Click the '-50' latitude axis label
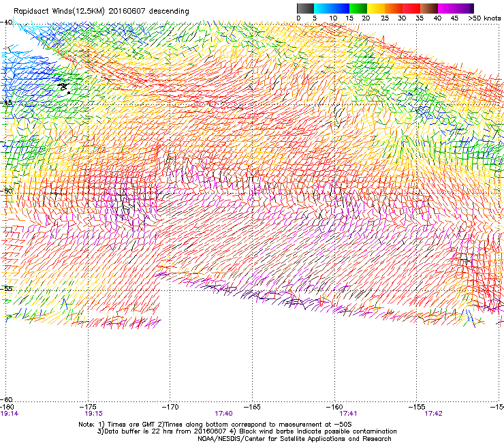Image resolution: width=504 pixels, height=443 pixels. pos(6,191)
